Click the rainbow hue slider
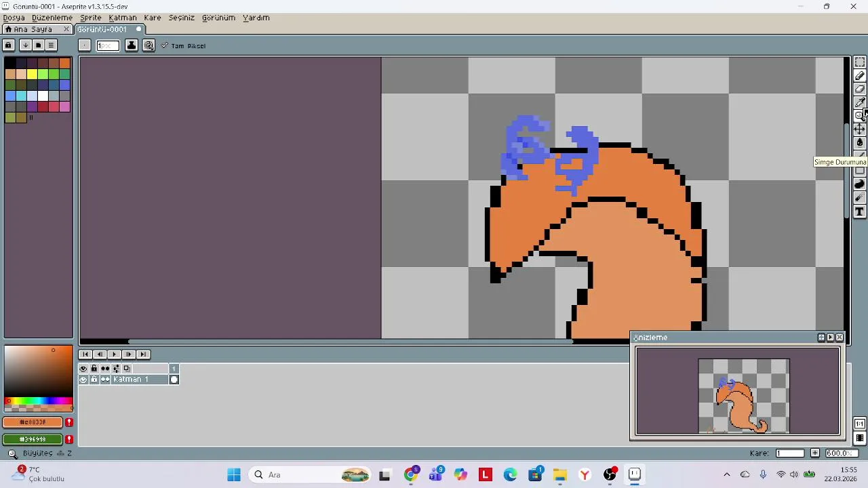868x488 pixels. coord(39,401)
